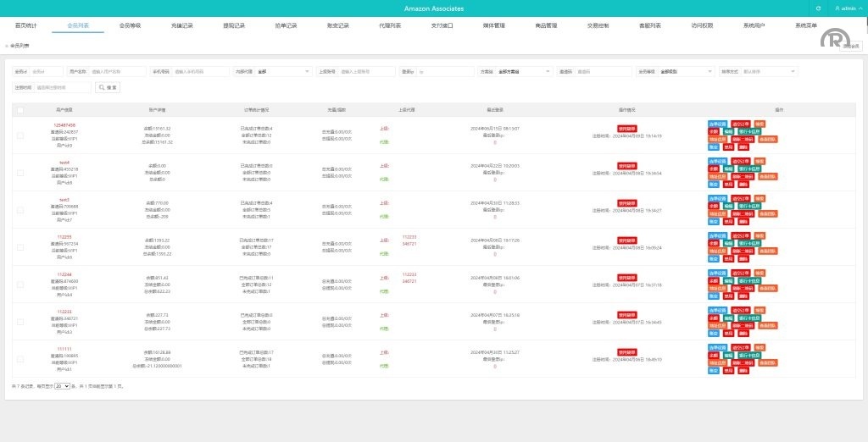
Task: Open the 商品管理 menu tab
Action: tap(546, 26)
